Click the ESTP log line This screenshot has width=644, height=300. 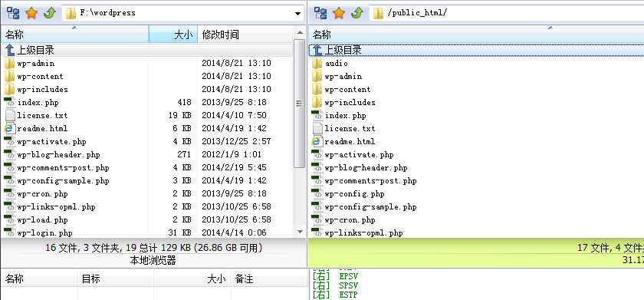335,295
